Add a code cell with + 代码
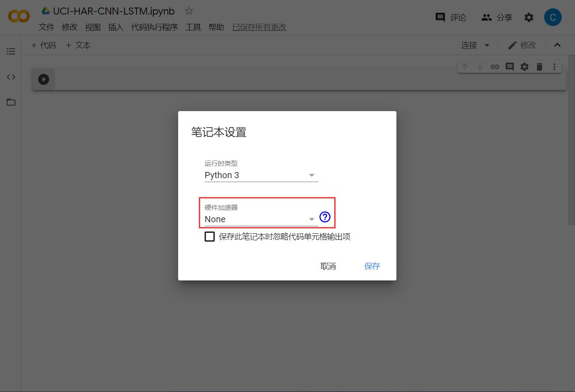Image resolution: width=575 pixels, height=392 pixels. [44, 45]
